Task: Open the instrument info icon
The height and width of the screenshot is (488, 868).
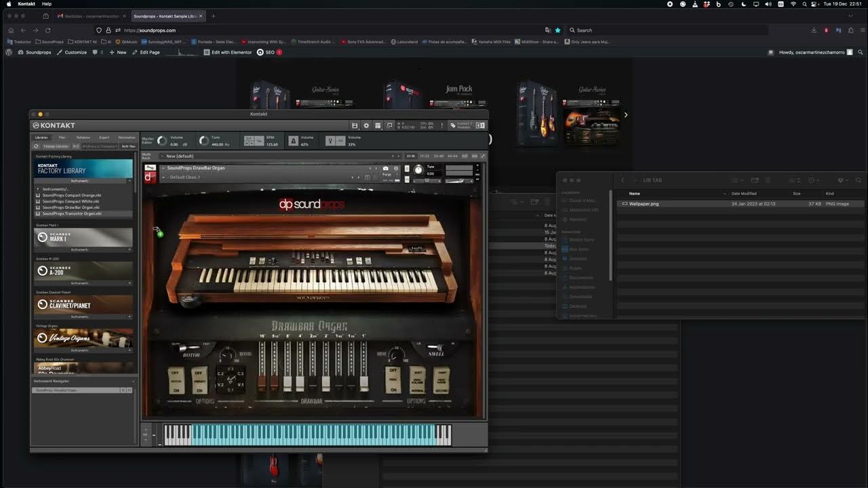Action: [396, 168]
